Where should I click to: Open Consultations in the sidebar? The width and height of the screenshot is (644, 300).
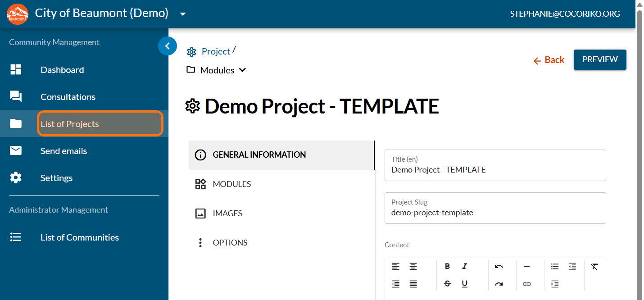68,97
